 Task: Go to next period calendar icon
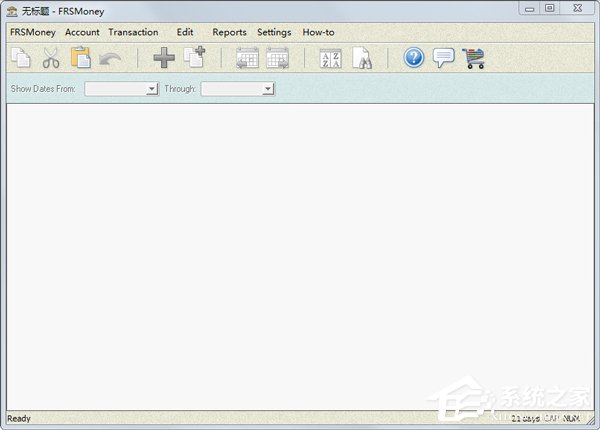coord(278,58)
